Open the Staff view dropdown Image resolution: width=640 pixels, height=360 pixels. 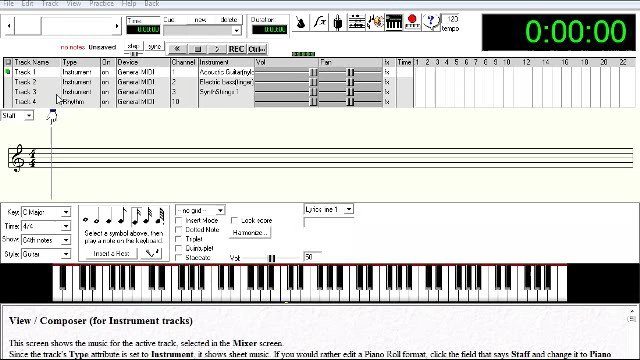[29, 116]
